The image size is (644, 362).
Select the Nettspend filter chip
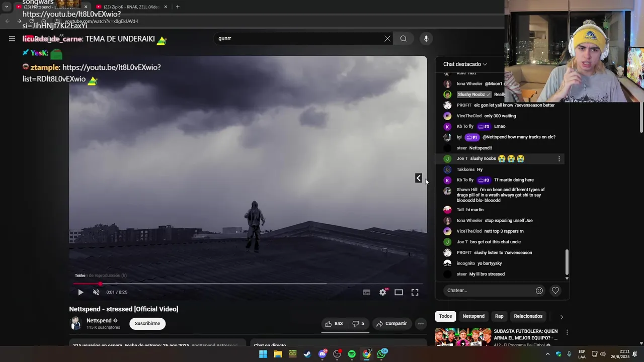pos(473,316)
